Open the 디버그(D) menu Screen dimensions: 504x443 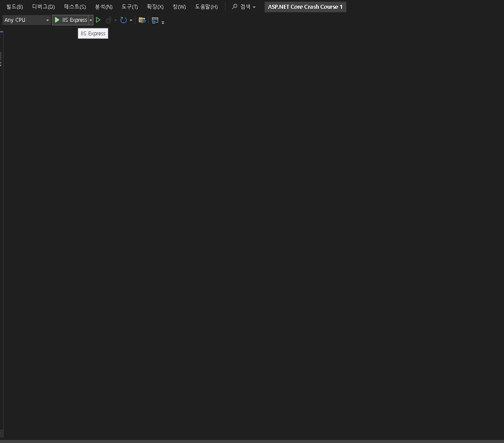(43, 7)
